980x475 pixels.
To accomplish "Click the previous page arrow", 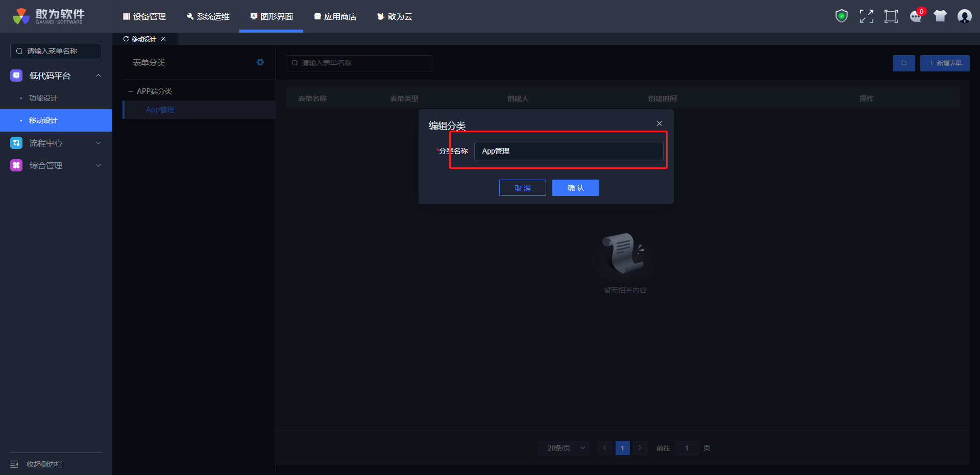I will click(x=605, y=448).
